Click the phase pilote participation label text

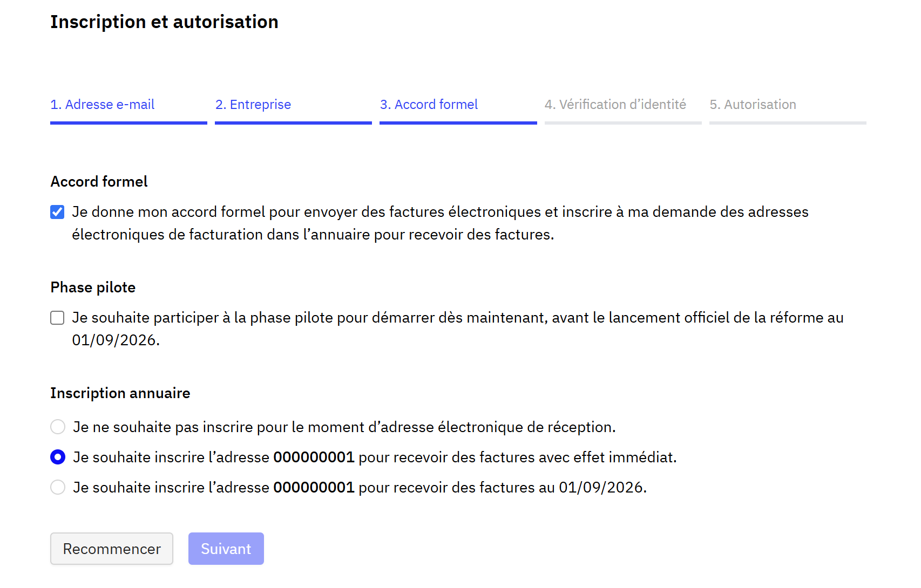[458, 329]
